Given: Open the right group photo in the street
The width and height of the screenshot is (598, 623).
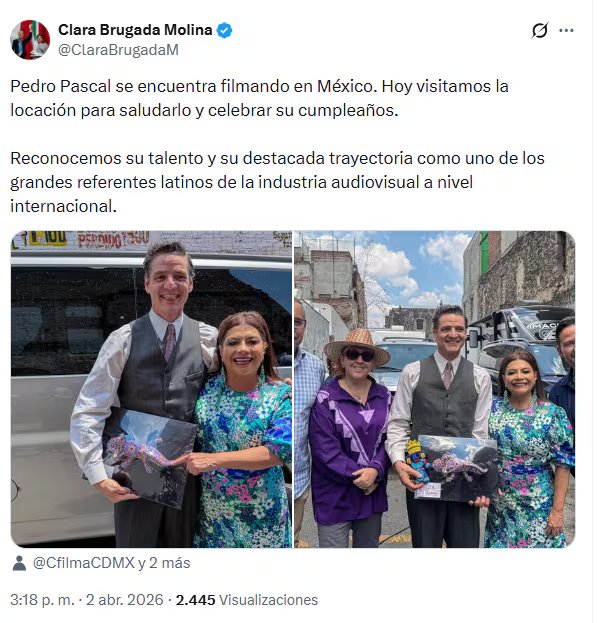Looking at the screenshot, I should [434, 389].
